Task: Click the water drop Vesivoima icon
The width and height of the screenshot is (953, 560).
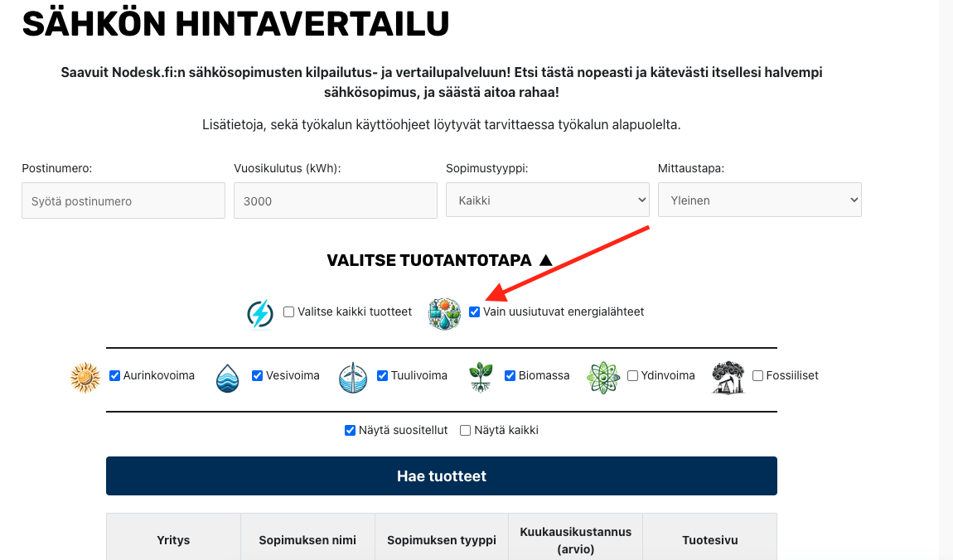Action: 227,378
